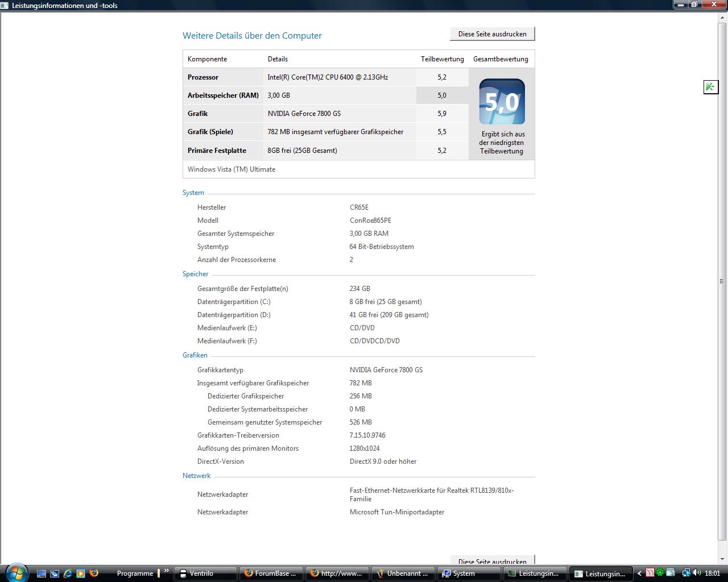Click the 'CD/DVDCD/DVD' value for drive F:

tap(375, 341)
